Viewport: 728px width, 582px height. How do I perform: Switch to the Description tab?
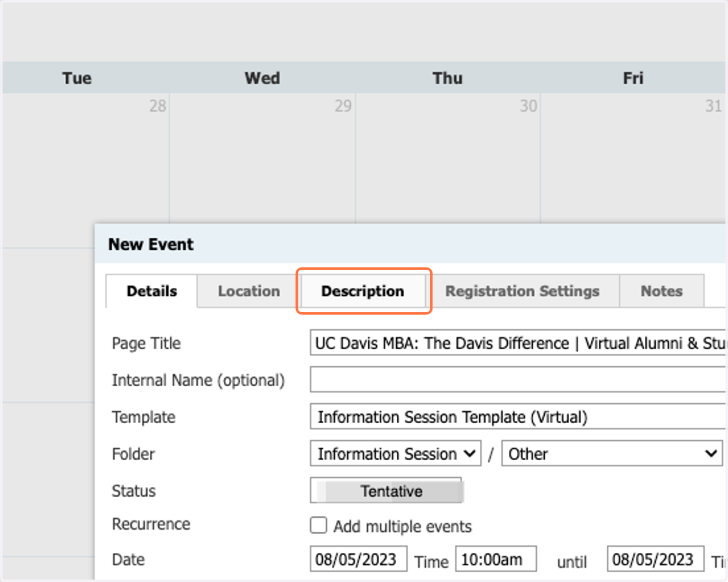click(x=363, y=291)
